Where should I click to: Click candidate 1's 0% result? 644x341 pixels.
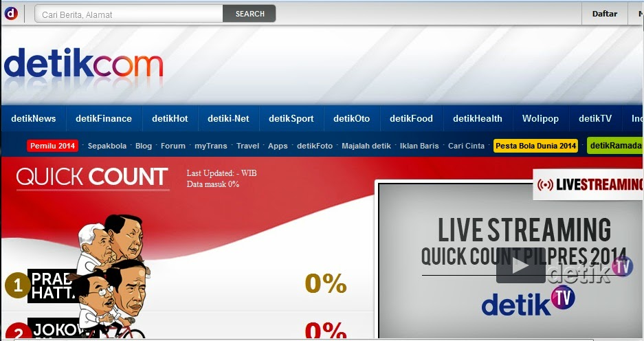coord(326,283)
